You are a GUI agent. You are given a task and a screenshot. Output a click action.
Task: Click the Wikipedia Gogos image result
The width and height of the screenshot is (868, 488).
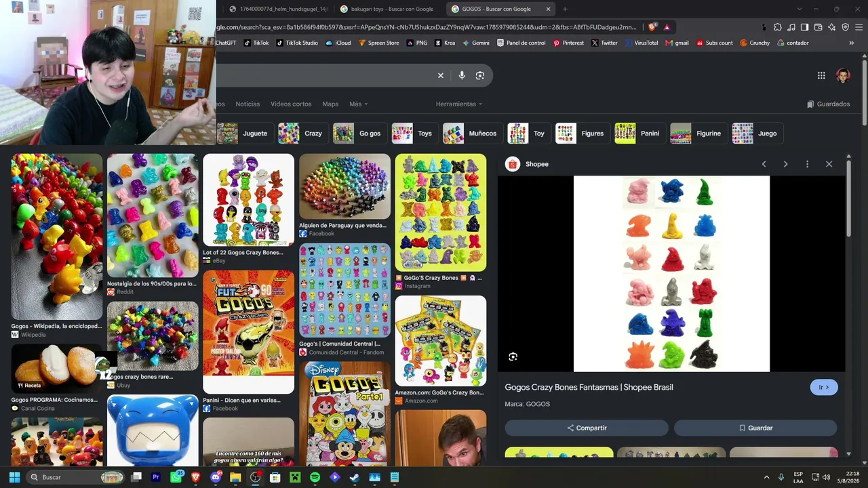(x=57, y=236)
